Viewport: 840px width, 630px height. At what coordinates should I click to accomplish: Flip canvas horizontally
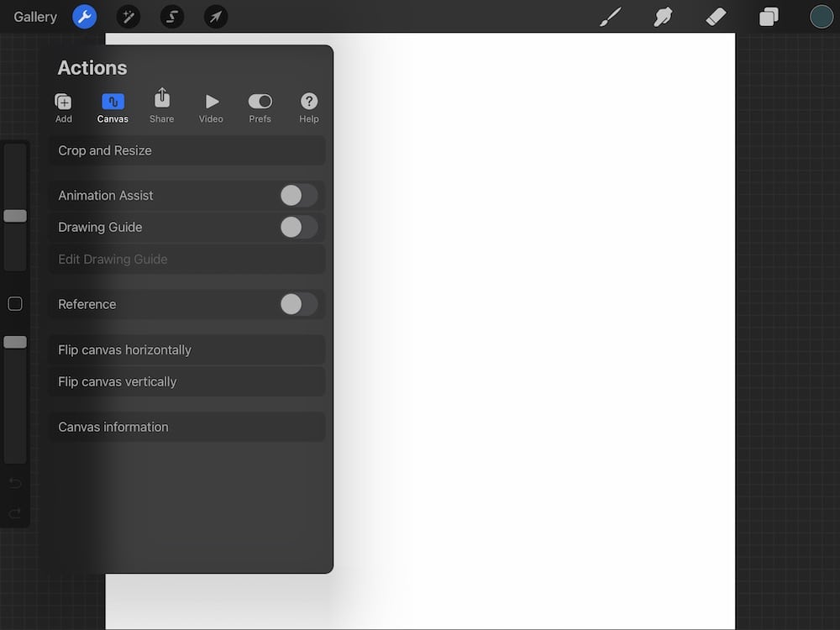click(x=186, y=349)
